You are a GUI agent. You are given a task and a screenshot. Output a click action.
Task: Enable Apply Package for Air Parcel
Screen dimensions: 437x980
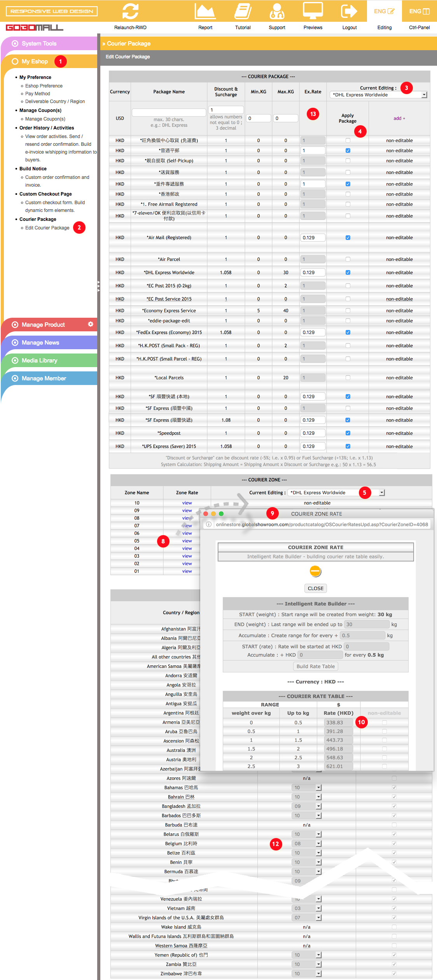click(x=348, y=259)
